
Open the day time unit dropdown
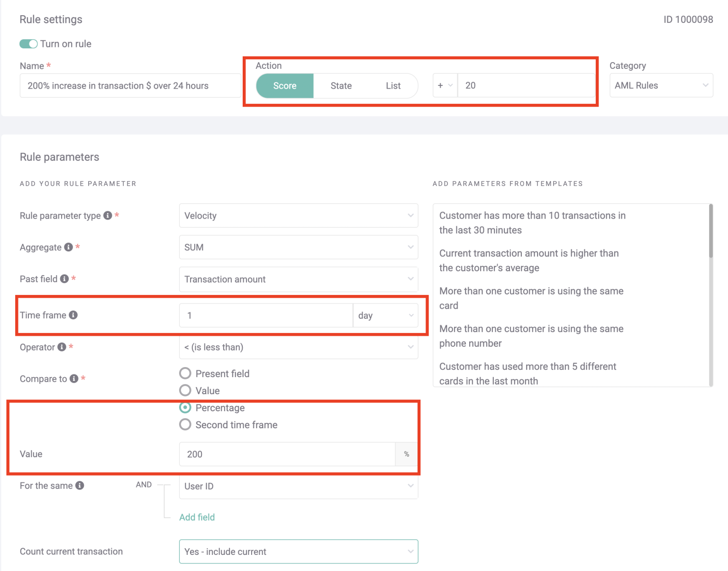[385, 315]
